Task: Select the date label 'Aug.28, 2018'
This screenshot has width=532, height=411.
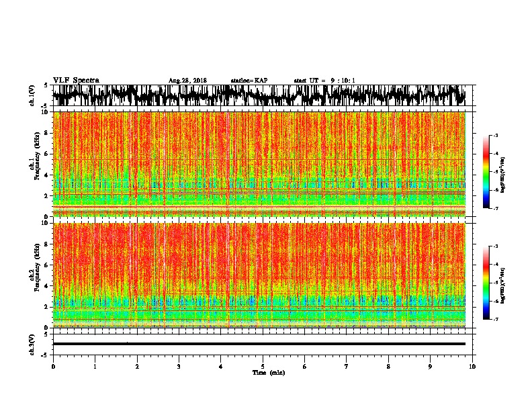Action: pos(187,81)
